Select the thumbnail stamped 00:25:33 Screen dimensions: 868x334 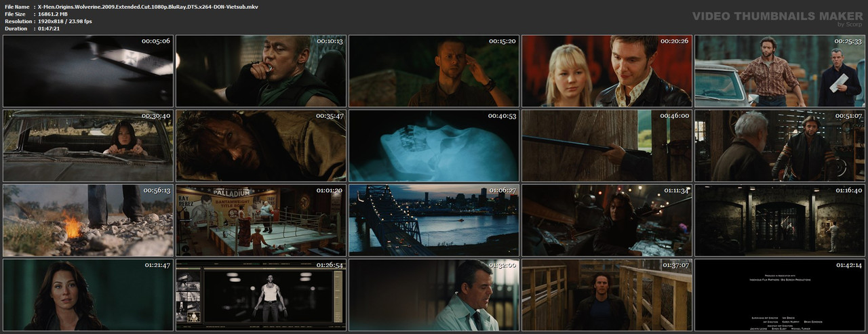(780, 71)
